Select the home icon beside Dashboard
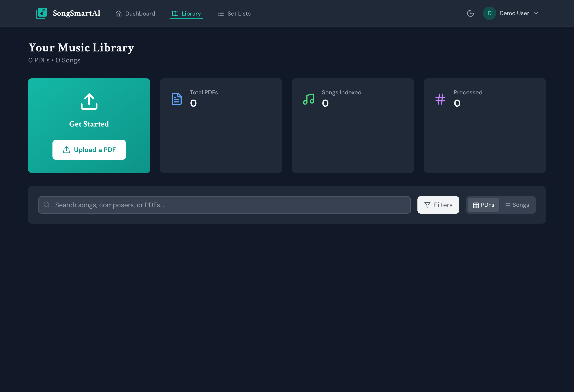This screenshot has height=392, width=574. (x=119, y=14)
